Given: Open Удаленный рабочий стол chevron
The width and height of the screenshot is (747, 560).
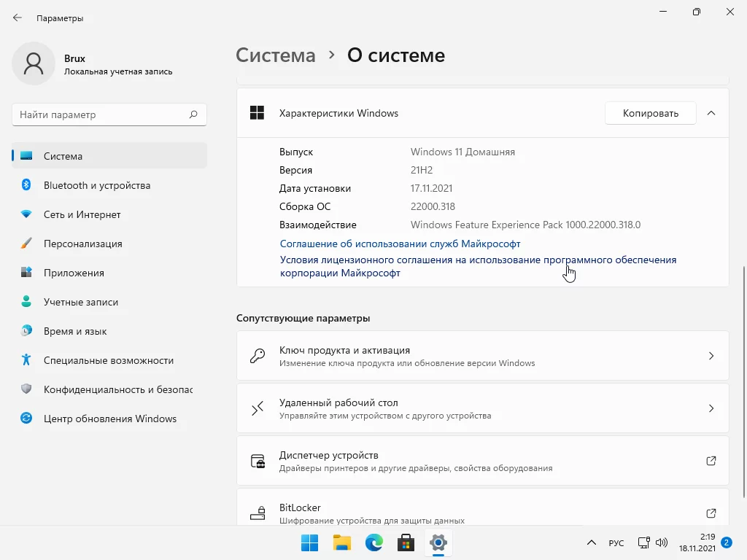Looking at the screenshot, I should (x=711, y=408).
